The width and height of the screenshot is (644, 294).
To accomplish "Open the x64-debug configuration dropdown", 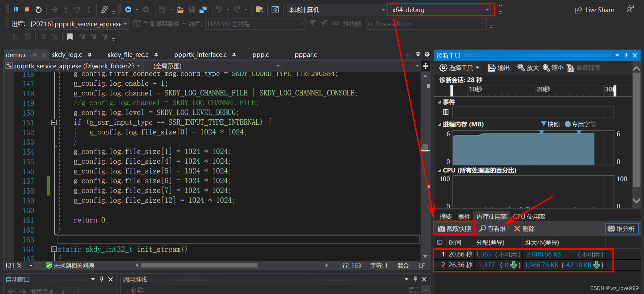I will [440, 10].
